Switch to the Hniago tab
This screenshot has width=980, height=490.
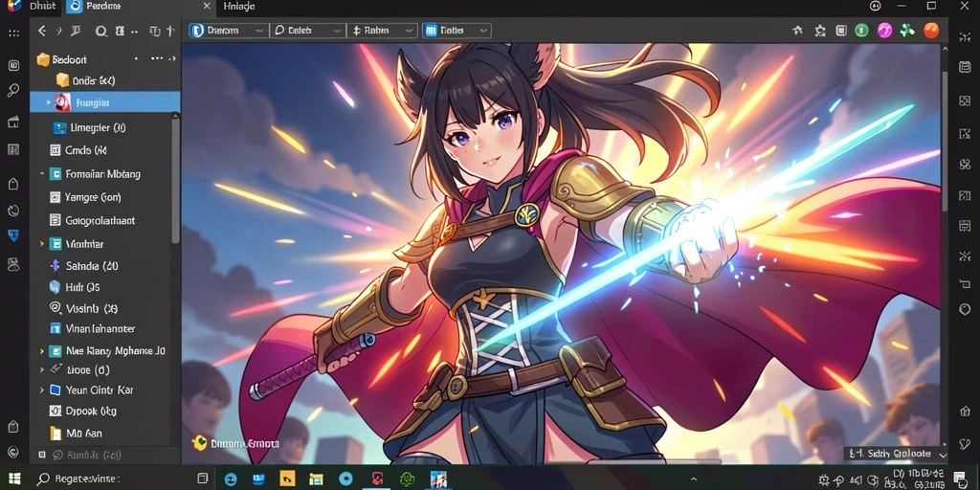click(238, 7)
